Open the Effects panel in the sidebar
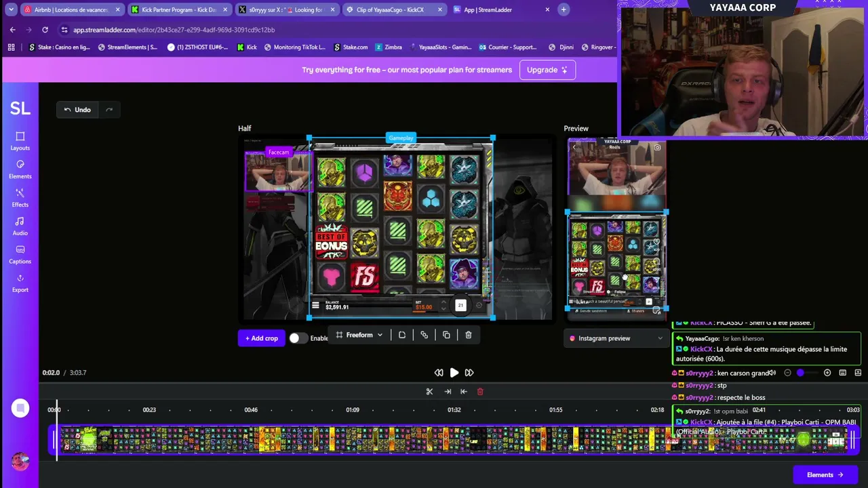Screen dimensions: 868x488 click(x=20, y=198)
